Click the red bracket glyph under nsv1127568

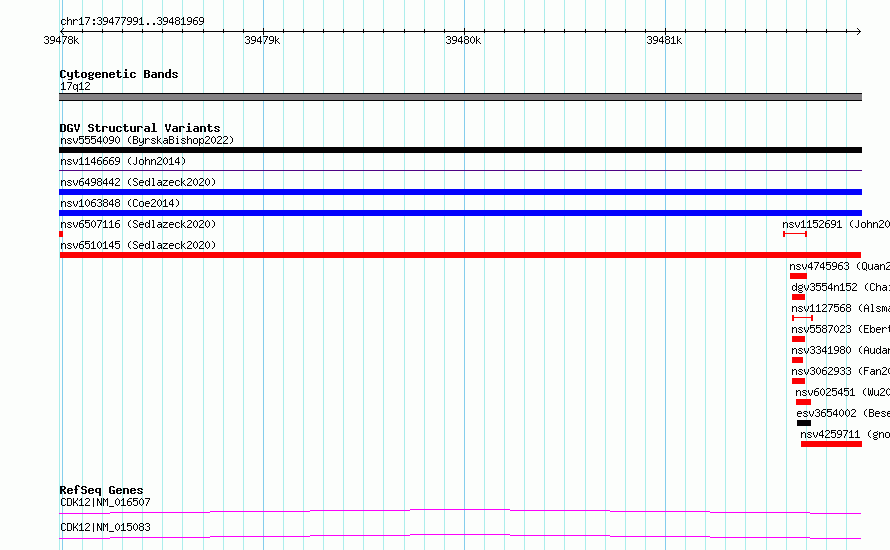coord(802,318)
